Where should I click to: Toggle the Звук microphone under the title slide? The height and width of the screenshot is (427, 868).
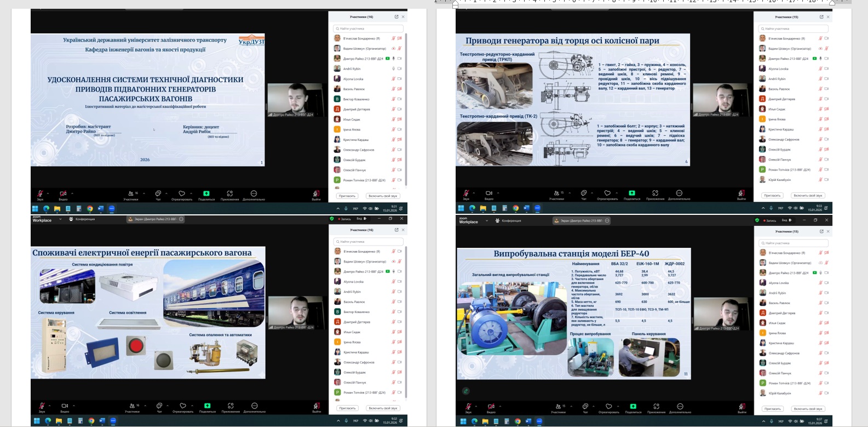point(40,194)
